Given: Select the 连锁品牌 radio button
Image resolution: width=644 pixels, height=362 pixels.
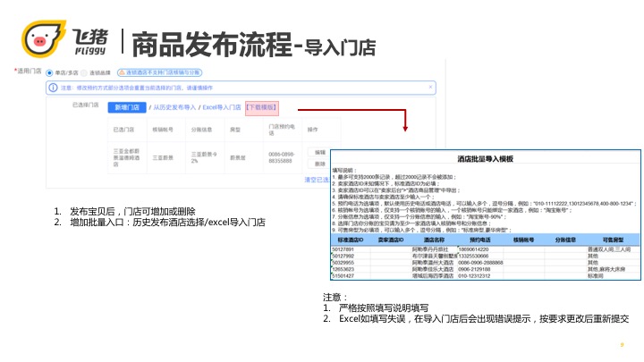Looking at the screenshot, I should [x=84, y=73].
